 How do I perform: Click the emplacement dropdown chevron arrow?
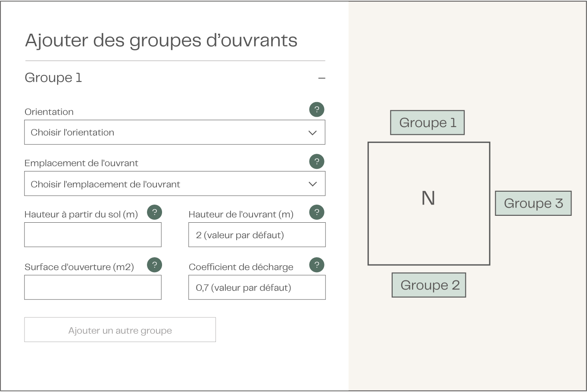pos(312,184)
